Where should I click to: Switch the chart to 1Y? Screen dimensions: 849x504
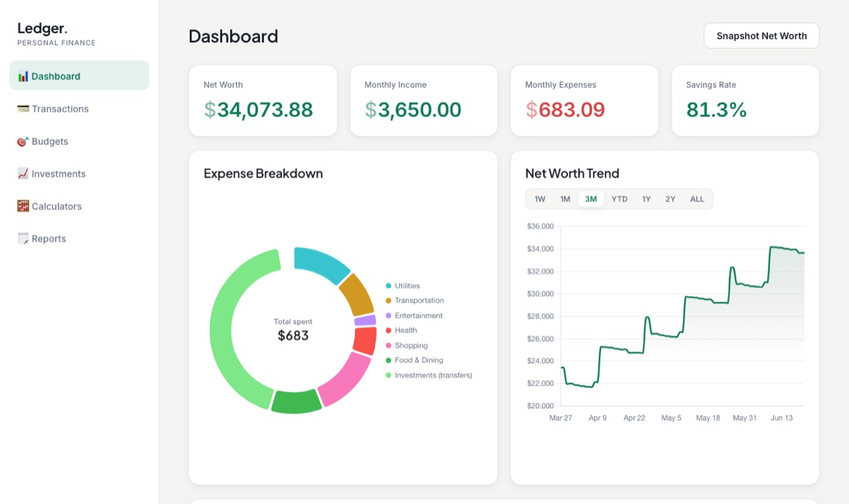[646, 199]
